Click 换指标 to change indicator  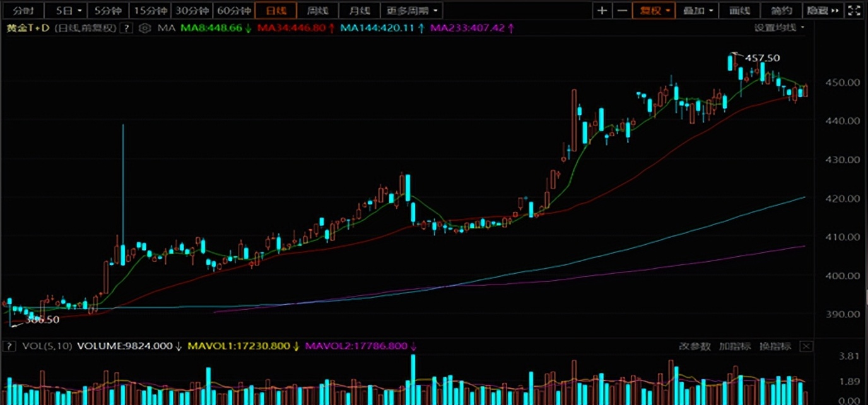(774, 346)
